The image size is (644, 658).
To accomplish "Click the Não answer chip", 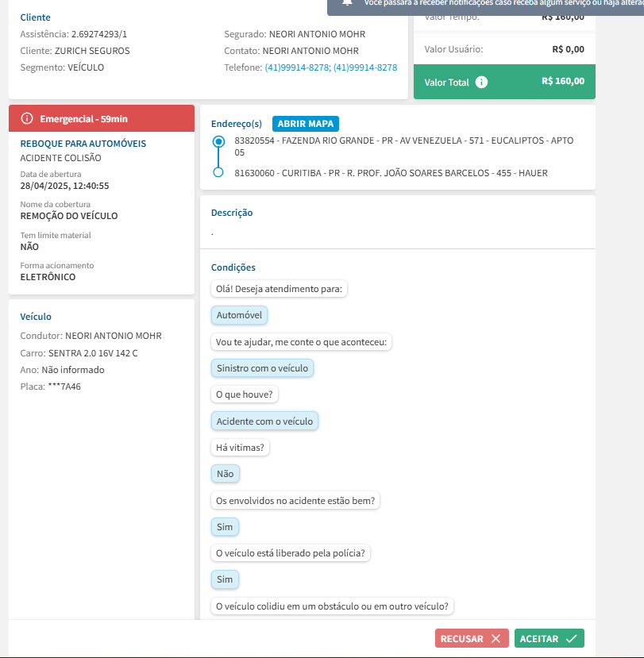I will (225, 474).
